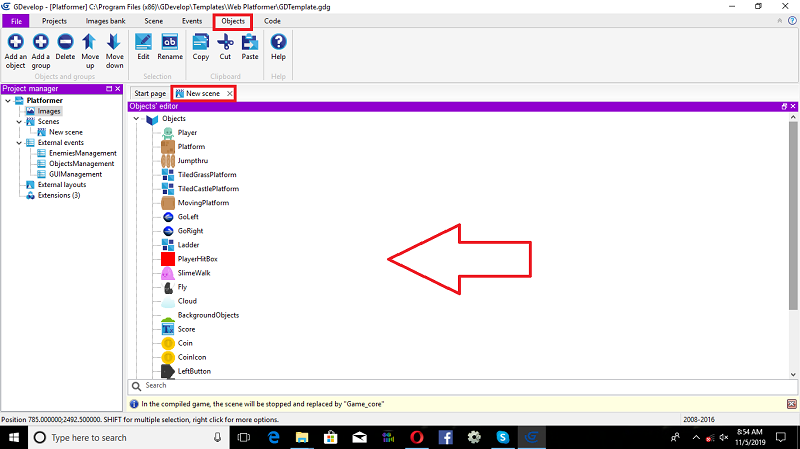Close the Project manager panel

click(x=118, y=89)
